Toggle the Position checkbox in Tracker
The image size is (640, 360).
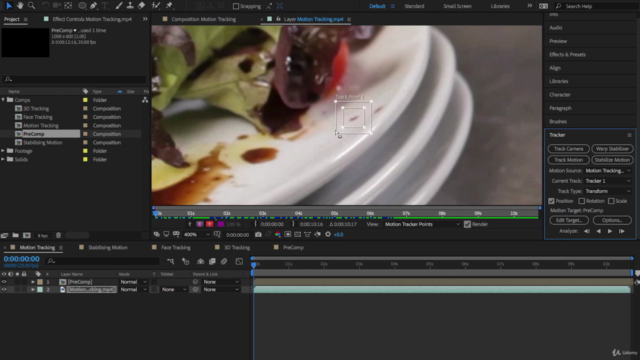[551, 201]
